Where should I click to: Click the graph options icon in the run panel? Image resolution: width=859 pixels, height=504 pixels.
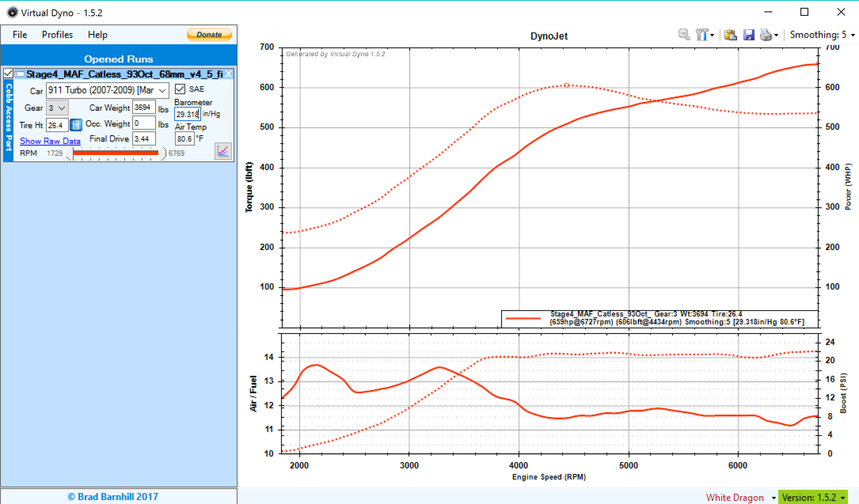[223, 151]
